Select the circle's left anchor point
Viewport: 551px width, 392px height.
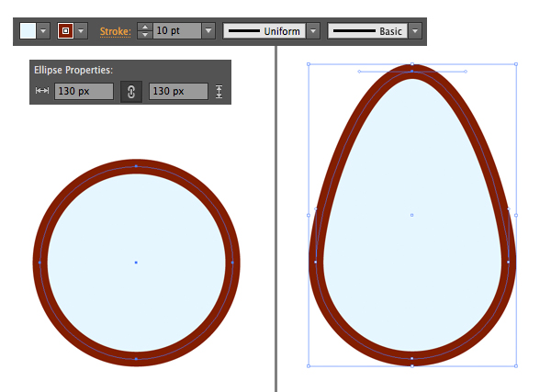(39, 263)
